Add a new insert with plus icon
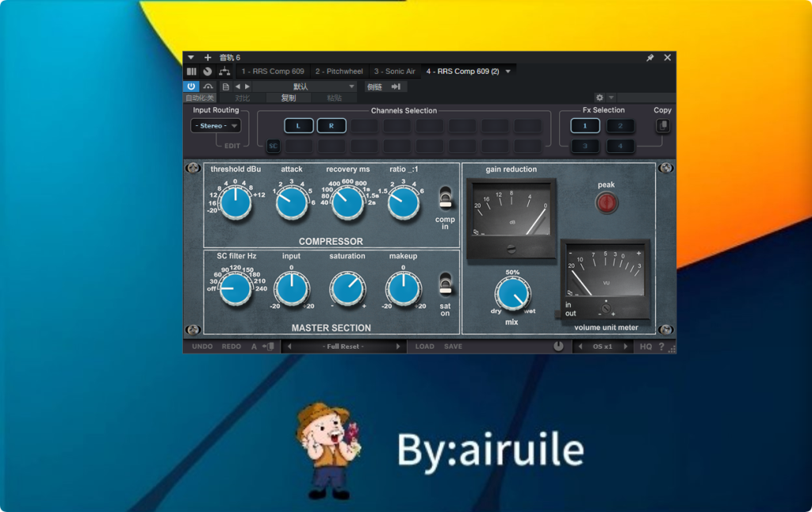This screenshot has height=512, width=812. coord(208,58)
